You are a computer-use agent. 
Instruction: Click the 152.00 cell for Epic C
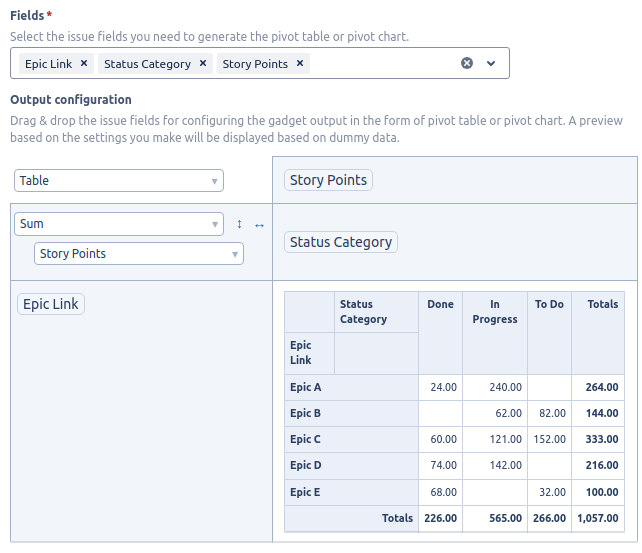tap(549, 439)
